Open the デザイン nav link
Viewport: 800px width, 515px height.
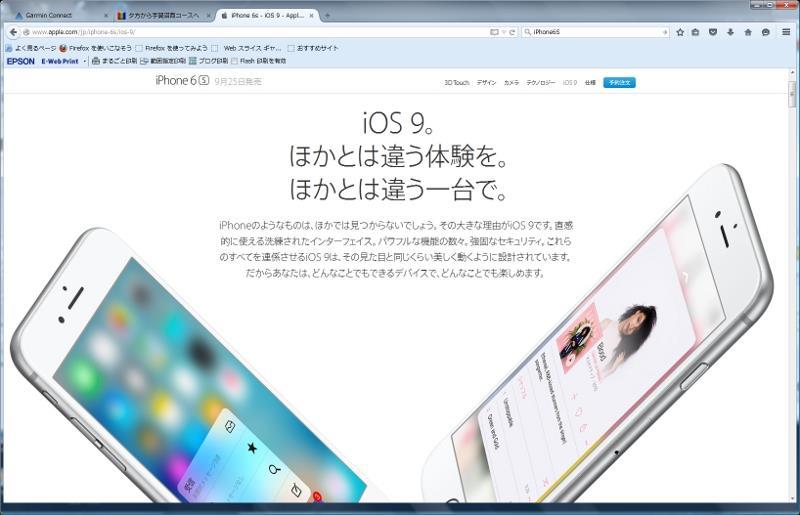486,83
